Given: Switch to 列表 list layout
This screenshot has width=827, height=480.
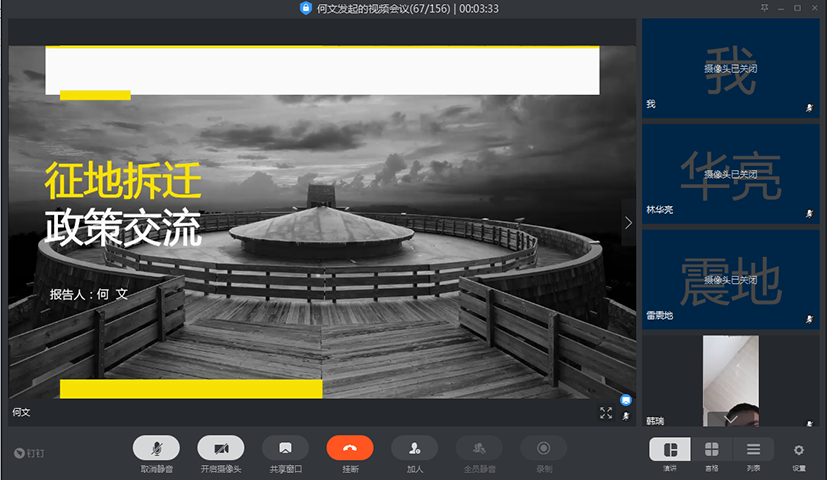Looking at the screenshot, I should (753, 449).
